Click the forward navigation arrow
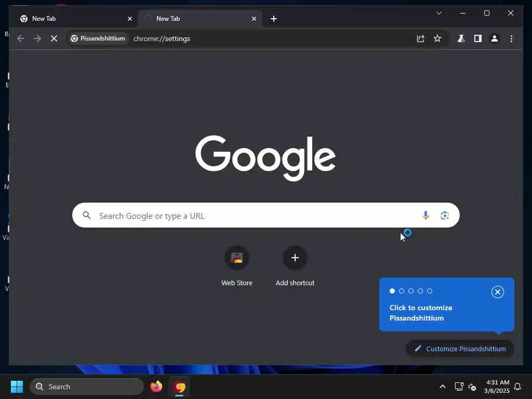 [37, 38]
